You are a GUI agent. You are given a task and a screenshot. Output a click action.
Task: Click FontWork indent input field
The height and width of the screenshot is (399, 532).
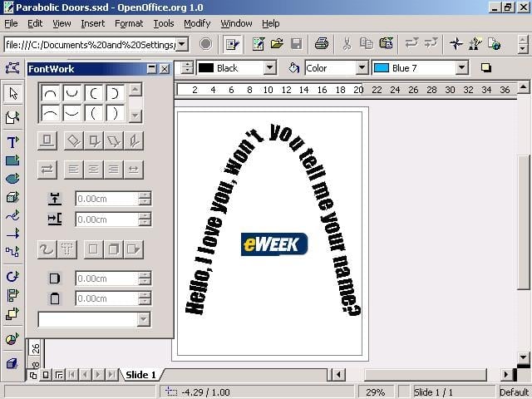pyautogui.click(x=106, y=219)
